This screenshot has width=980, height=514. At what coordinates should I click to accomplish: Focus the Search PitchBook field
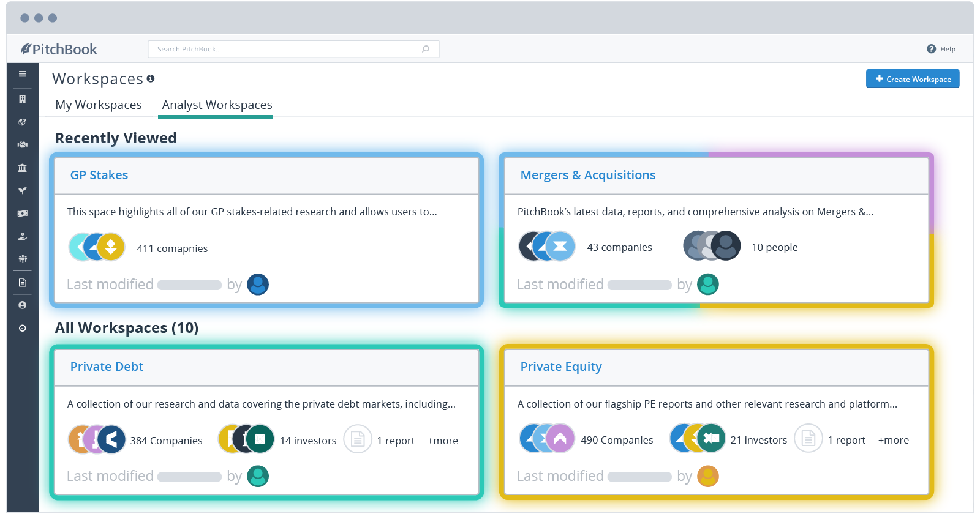pos(293,49)
